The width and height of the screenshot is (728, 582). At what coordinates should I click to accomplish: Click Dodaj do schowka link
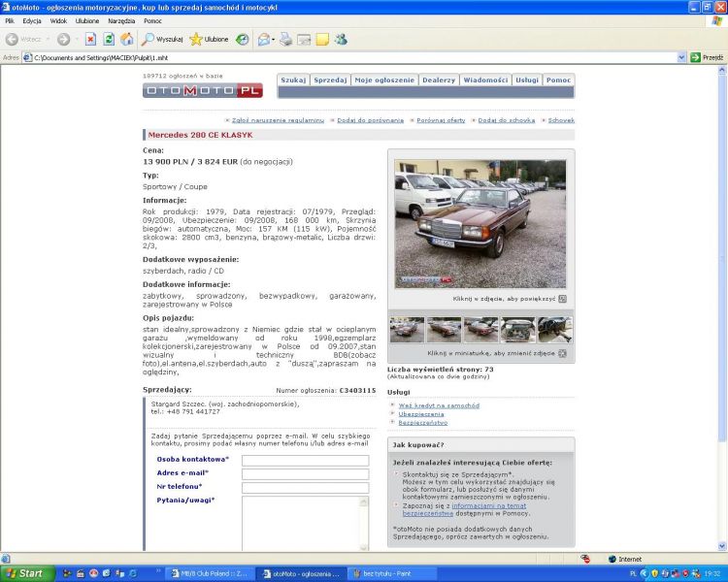507,120
